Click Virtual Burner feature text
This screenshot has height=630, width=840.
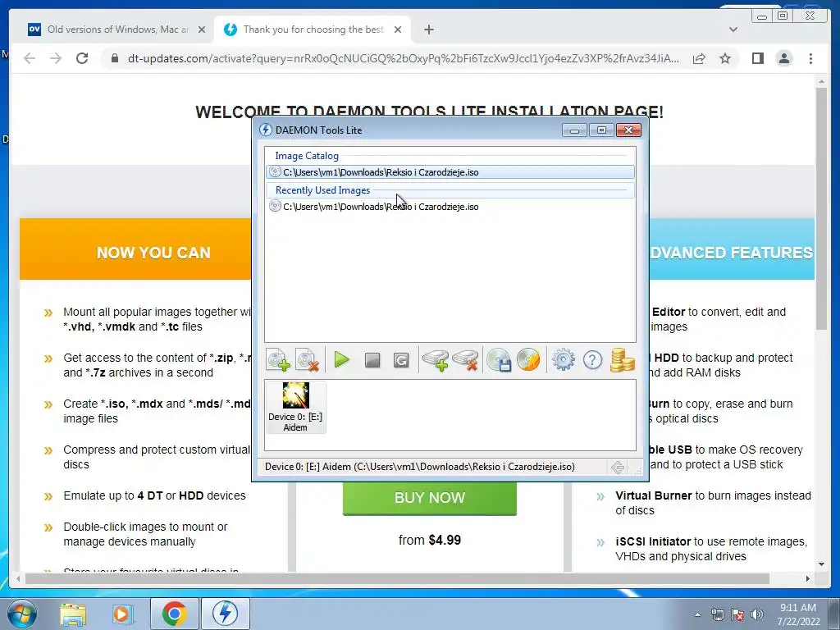click(x=713, y=503)
